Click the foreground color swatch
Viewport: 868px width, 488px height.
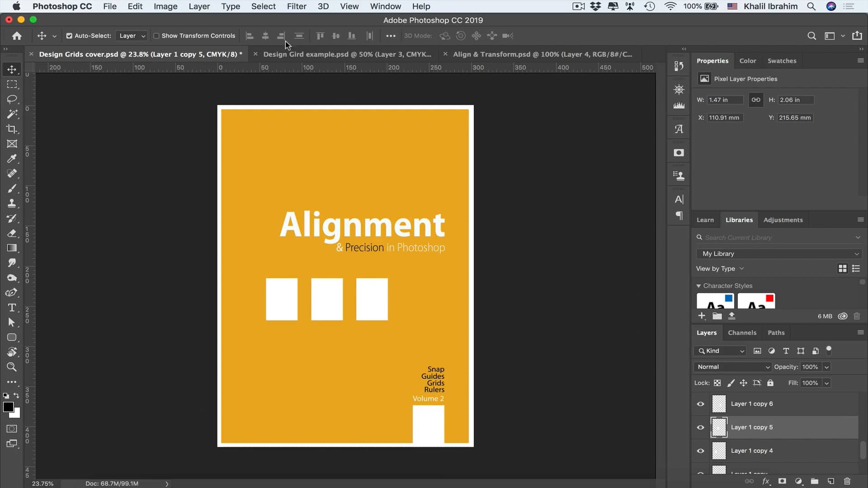tap(9, 408)
